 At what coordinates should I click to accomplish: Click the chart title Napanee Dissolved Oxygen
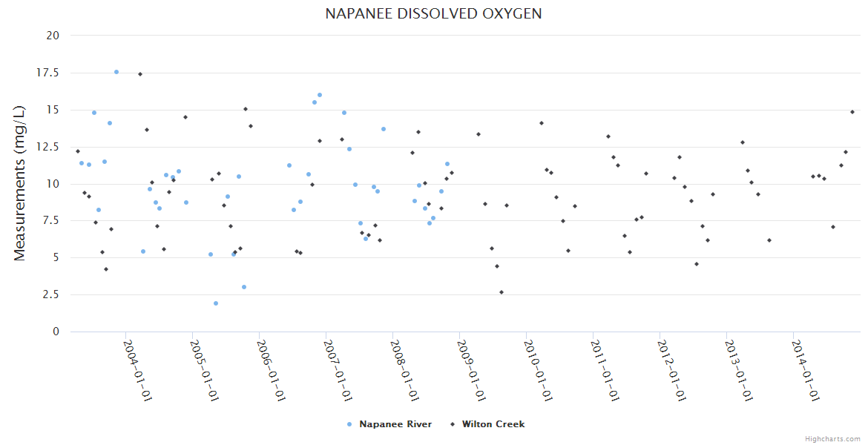point(433,14)
